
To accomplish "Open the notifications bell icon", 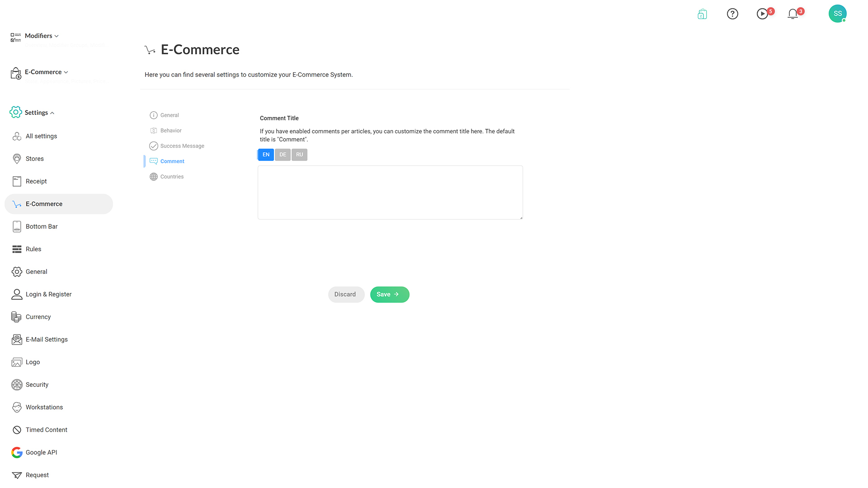I will point(793,14).
